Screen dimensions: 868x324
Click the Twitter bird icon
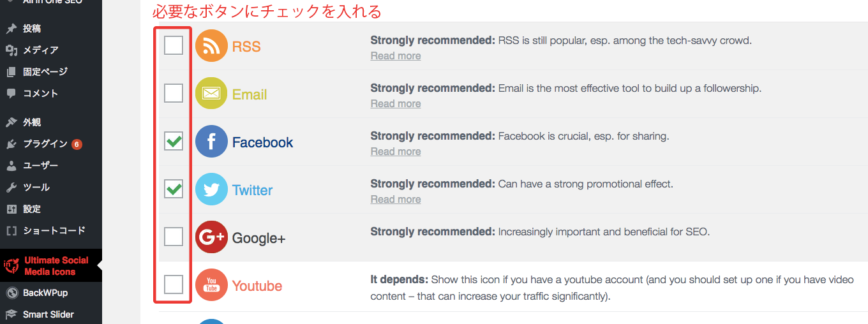(x=211, y=189)
